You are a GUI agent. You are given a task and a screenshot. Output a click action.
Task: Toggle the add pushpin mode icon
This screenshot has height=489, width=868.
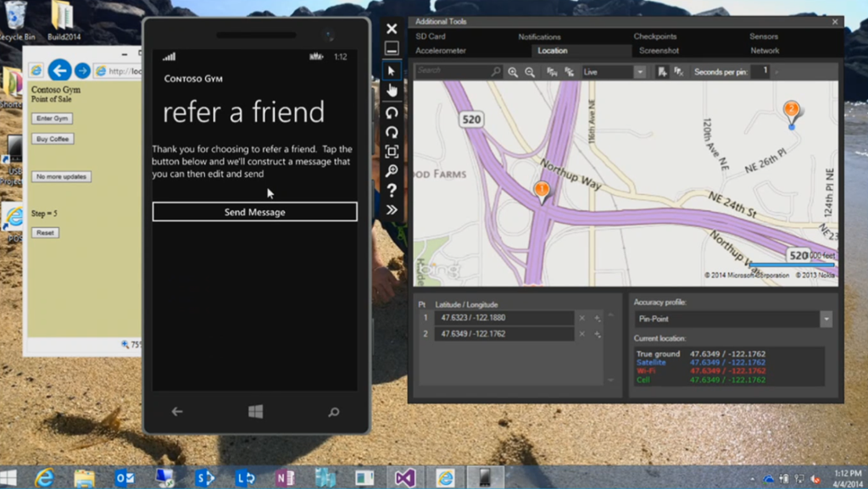662,72
